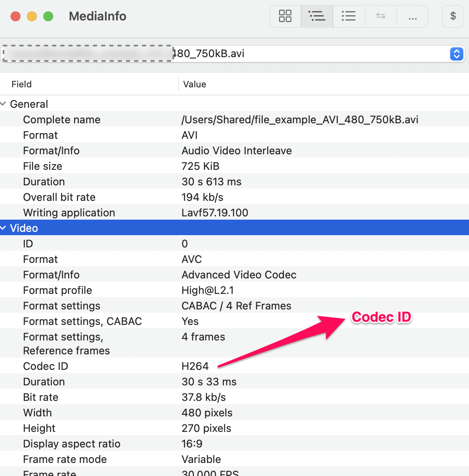Click the green maximize window button
The width and height of the screenshot is (469, 476).
[x=48, y=16]
